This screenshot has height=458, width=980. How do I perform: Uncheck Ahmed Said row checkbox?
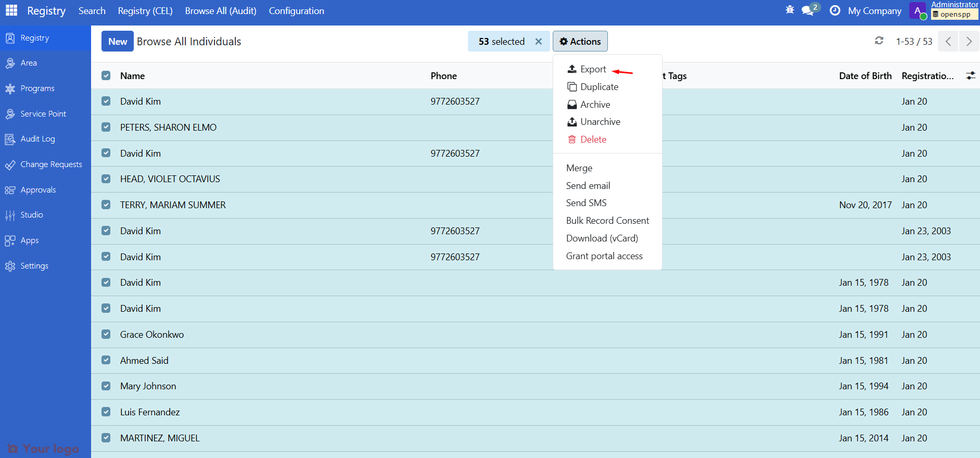(x=106, y=360)
